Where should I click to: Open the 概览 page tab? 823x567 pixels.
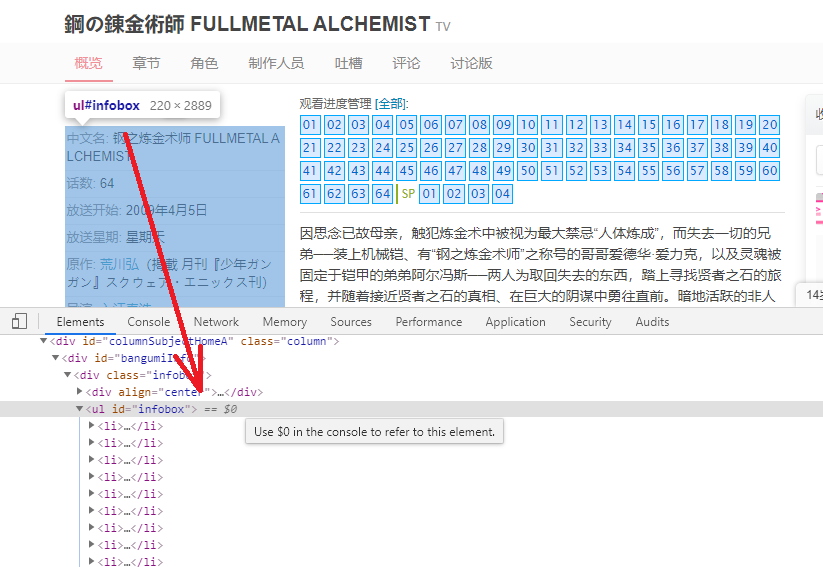tap(88, 64)
